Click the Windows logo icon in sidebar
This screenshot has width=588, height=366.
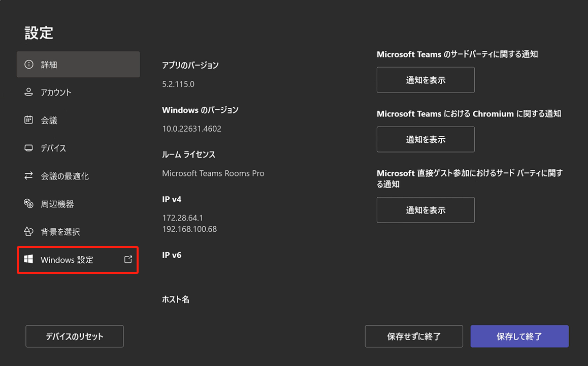[x=28, y=259]
